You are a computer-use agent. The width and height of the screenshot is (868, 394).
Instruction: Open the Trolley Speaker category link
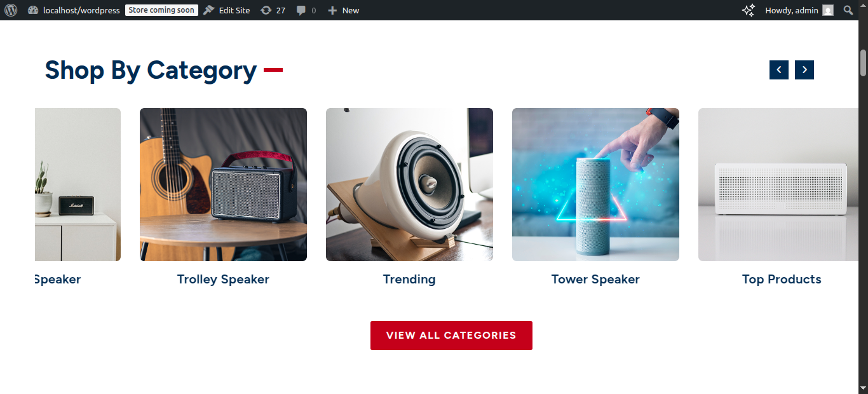(x=223, y=280)
